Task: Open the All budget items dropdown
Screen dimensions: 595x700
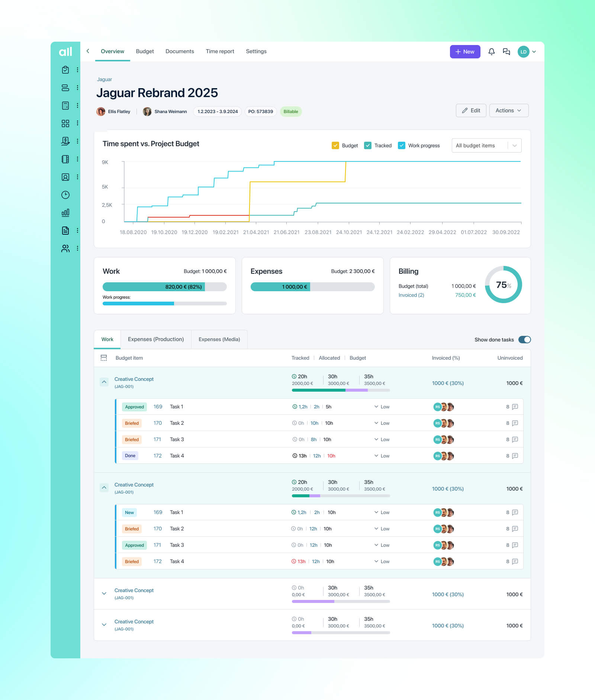Action: click(486, 145)
